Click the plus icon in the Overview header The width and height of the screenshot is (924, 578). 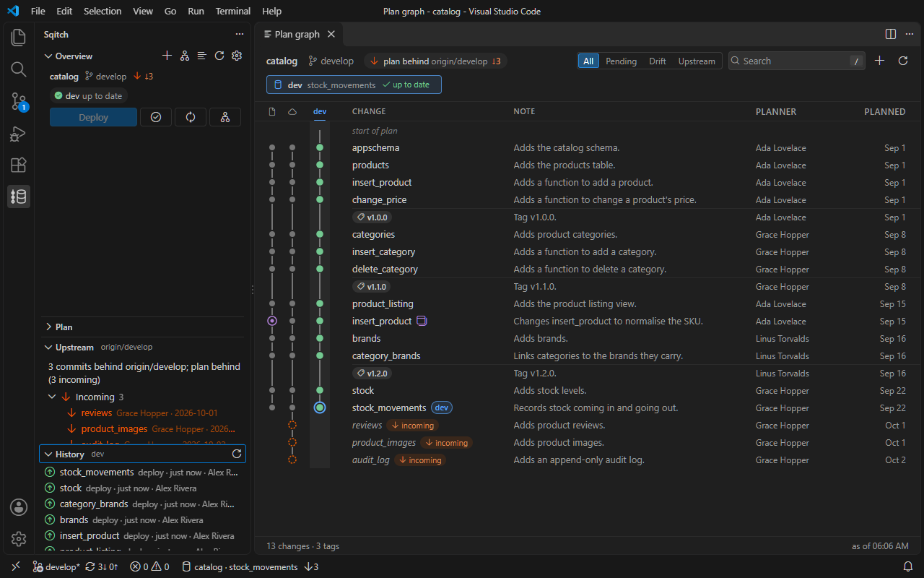pyautogui.click(x=167, y=56)
